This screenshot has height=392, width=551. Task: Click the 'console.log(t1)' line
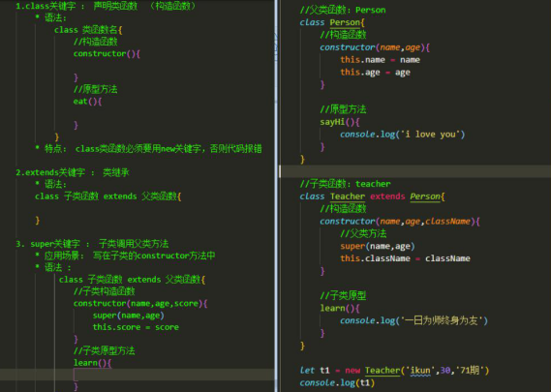tap(337, 383)
